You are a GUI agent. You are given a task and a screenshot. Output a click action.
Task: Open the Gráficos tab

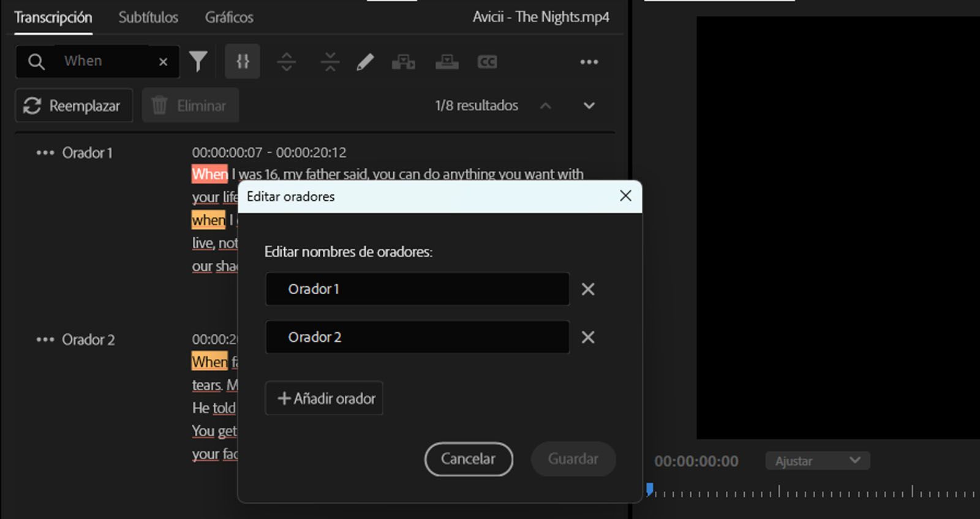[229, 18]
